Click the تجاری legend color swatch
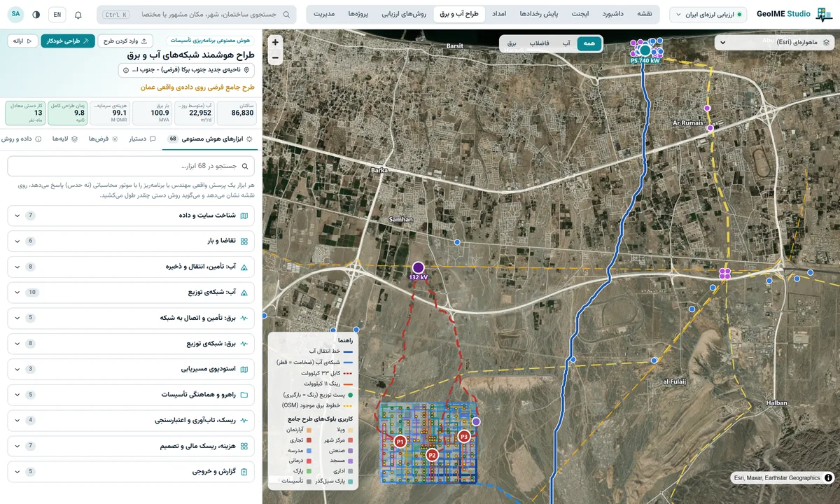This screenshot has height=504, width=840. point(308,440)
